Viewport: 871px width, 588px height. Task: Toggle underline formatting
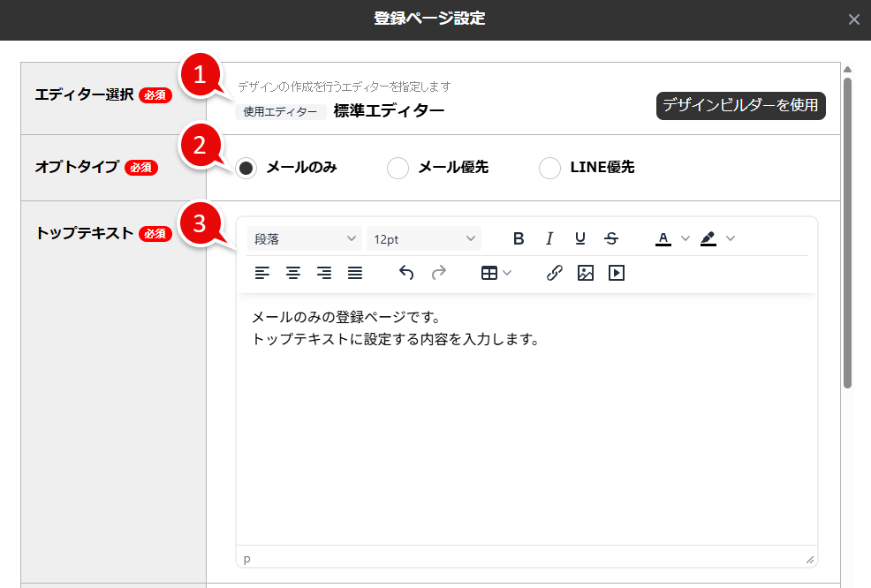[x=579, y=237]
